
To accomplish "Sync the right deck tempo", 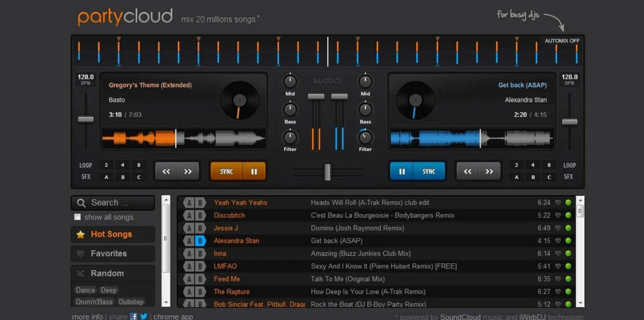I will tap(429, 171).
